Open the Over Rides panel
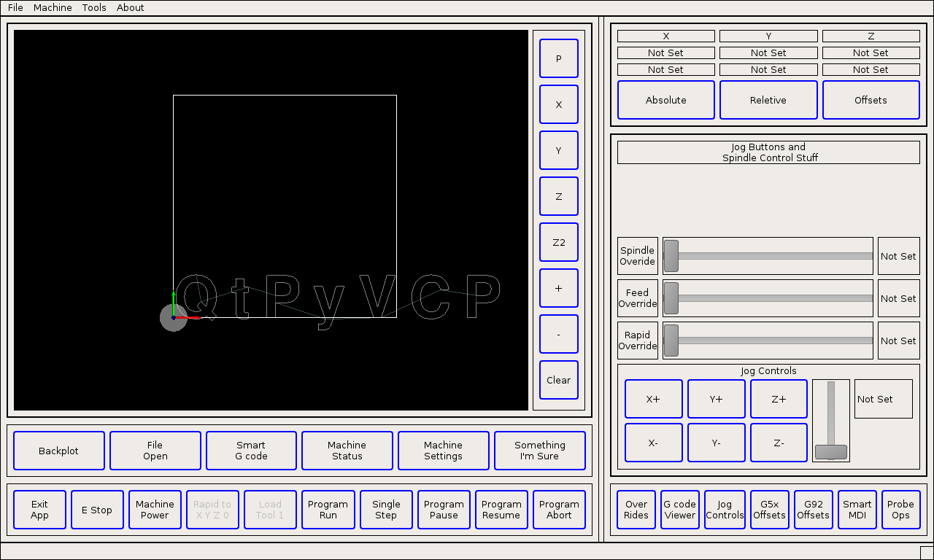Viewport: 934px width, 560px height. click(636, 510)
